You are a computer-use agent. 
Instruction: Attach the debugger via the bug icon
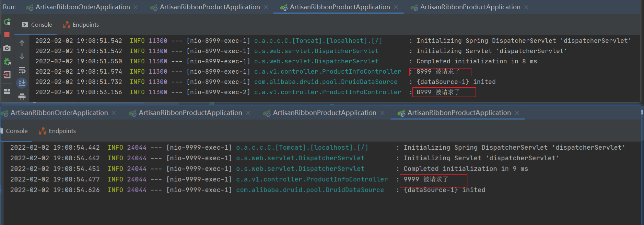point(7,62)
